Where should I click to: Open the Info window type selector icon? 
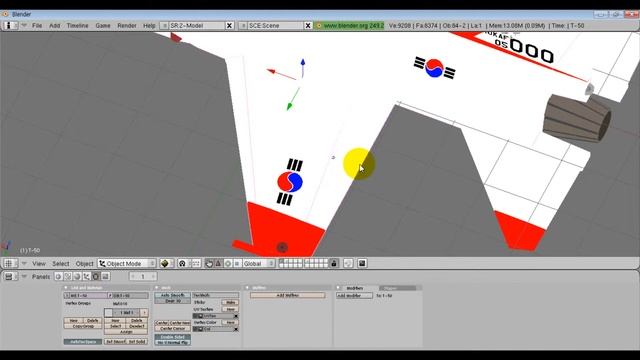click(x=10, y=25)
